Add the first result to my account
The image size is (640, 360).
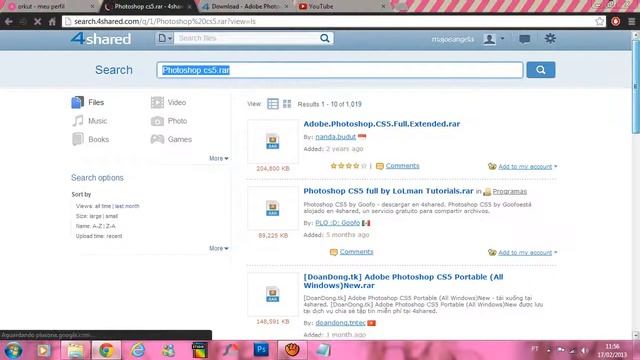point(525,167)
